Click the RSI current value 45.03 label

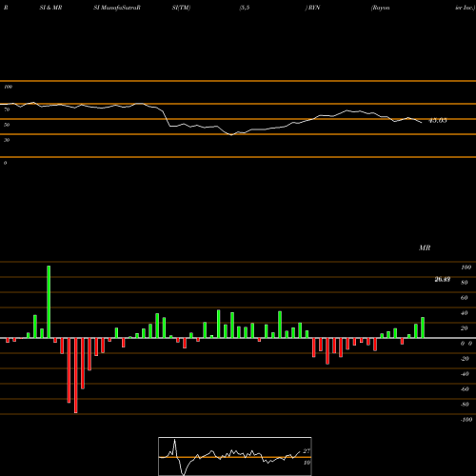click(438, 121)
